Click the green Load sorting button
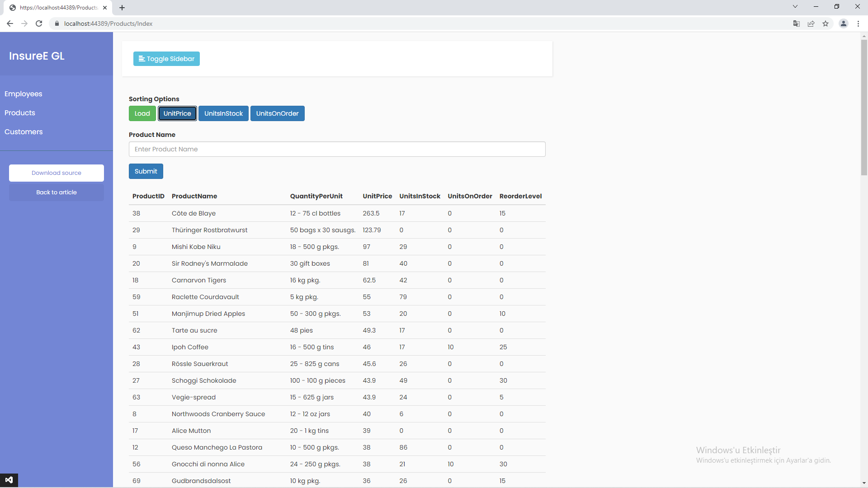The image size is (868, 488). (x=142, y=113)
